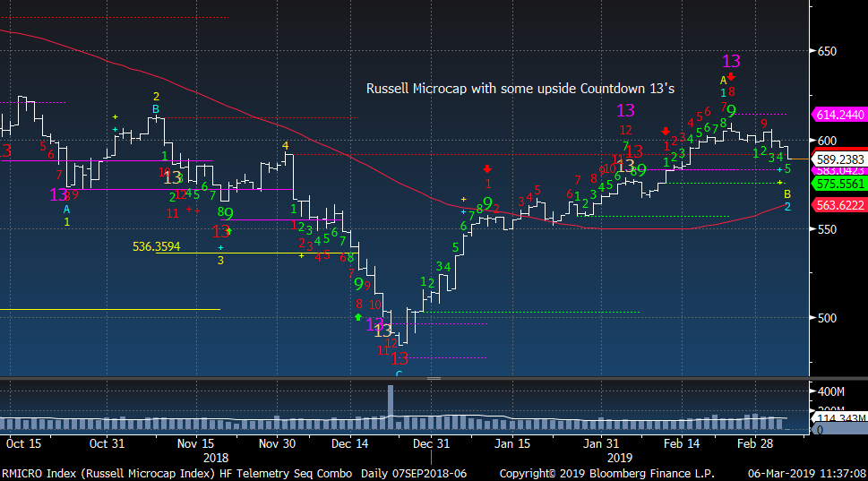868x481 pixels.
Task: Click the tallest volume spike bar
Action: [x=391, y=408]
